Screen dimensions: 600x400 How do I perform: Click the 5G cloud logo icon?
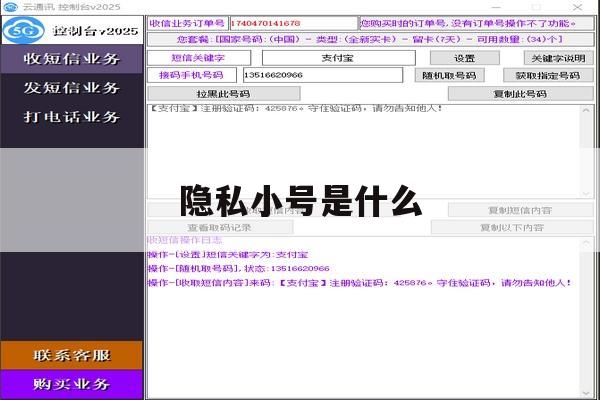(x=24, y=30)
